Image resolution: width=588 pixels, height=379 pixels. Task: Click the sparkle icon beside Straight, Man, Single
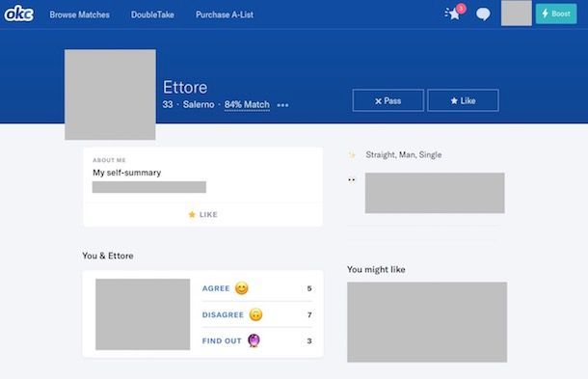[x=352, y=154]
